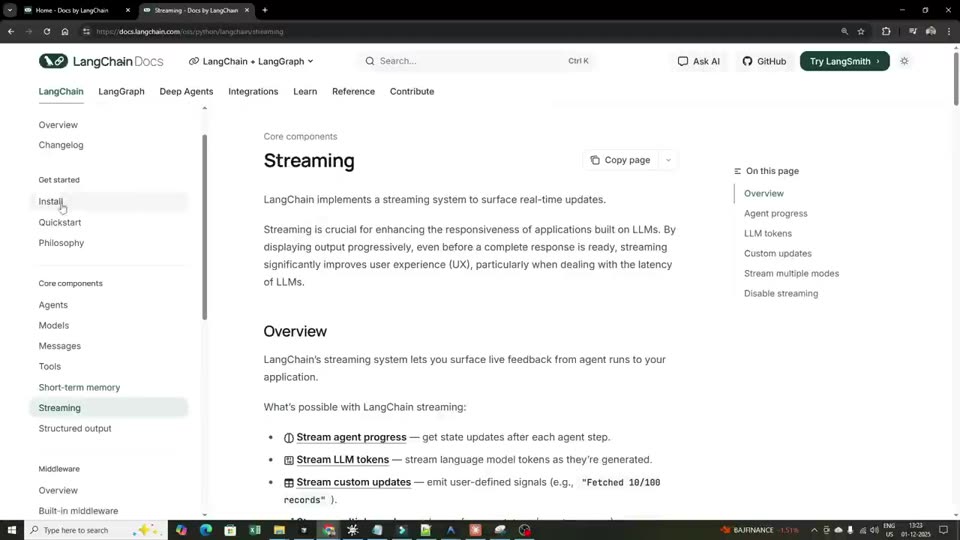Select the LangChain top nav tab
The width and height of the screenshot is (960, 540).
tap(61, 91)
